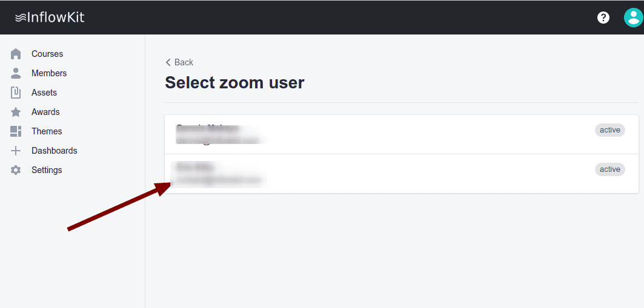Viewport: 644px width, 308px height.
Task: Click the Themes layout icon
Action: coord(16,131)
